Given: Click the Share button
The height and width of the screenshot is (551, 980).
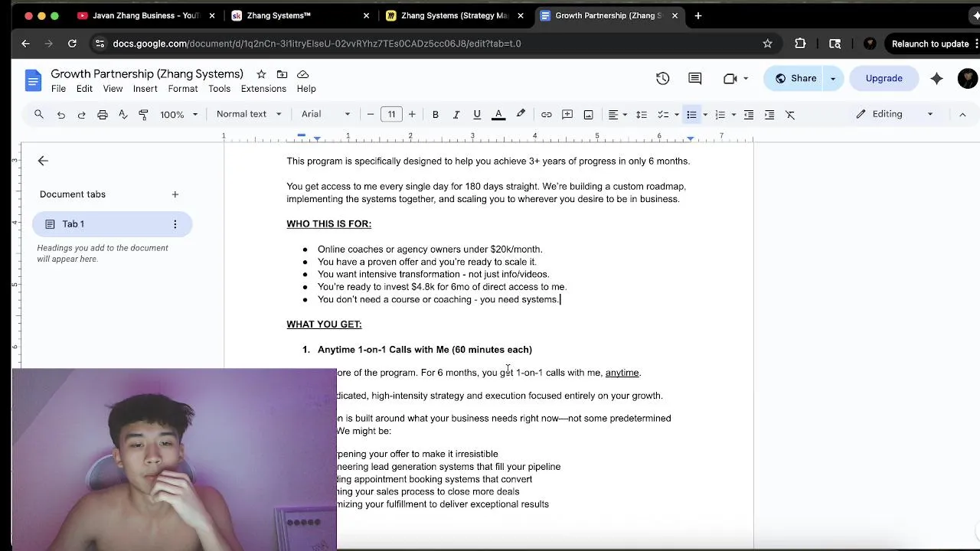Looking at the screenshot, I should (x=795, y=78).
